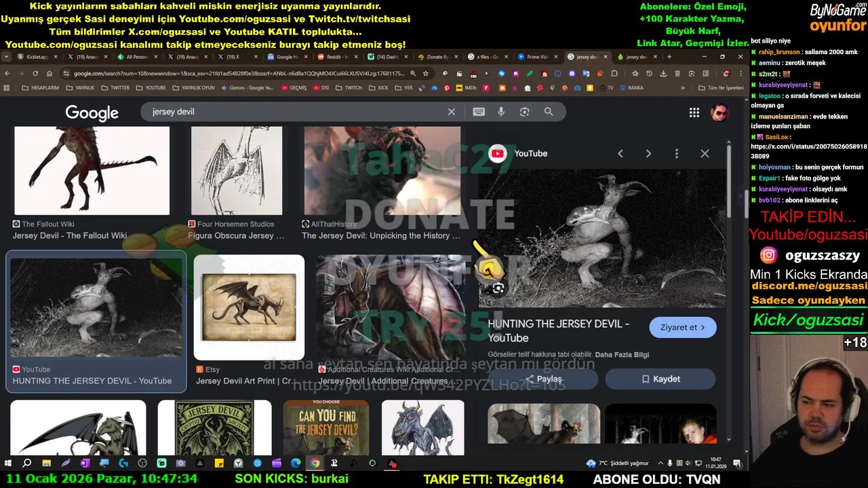Open the HESAPLARIM bookmark folder

click(x=40, y=88)
